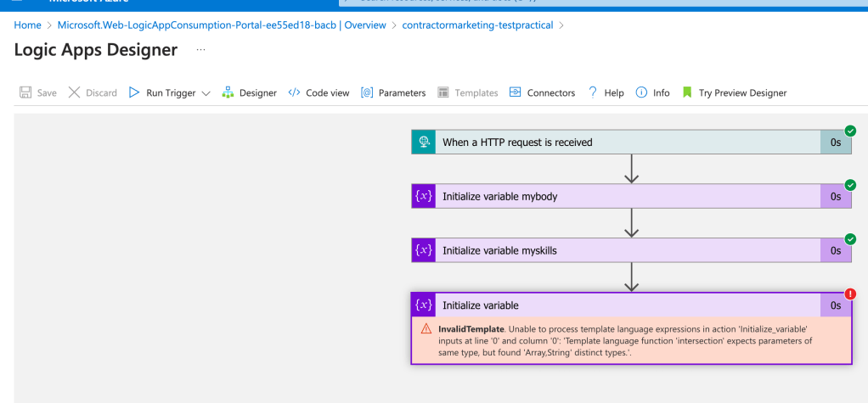Click the Run Trigger play icon
Image resolution: width=868 pixels, height=403 pixels.
click(134, 92)
